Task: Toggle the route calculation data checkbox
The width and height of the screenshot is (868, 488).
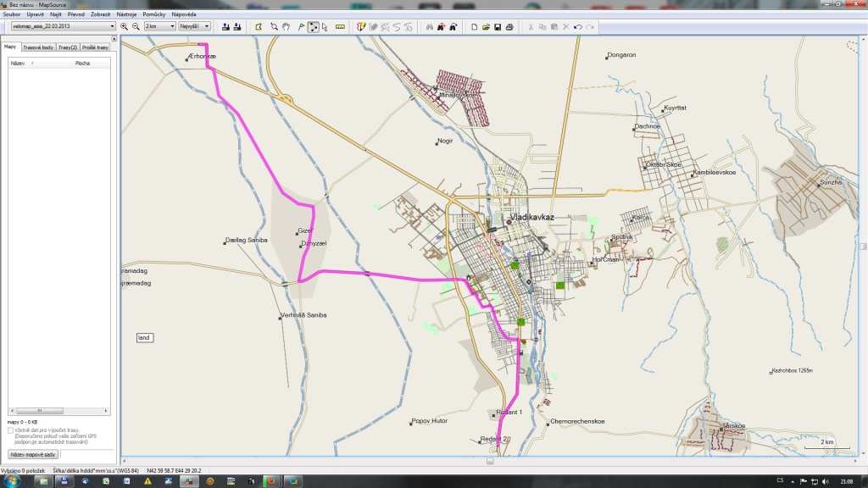Action: (x=10, y=430)
